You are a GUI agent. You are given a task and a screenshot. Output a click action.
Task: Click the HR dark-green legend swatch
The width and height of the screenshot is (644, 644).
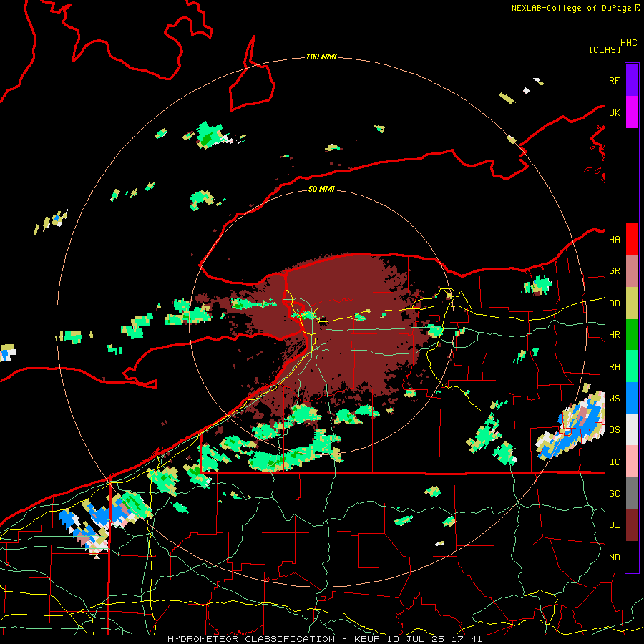[632, 335]
